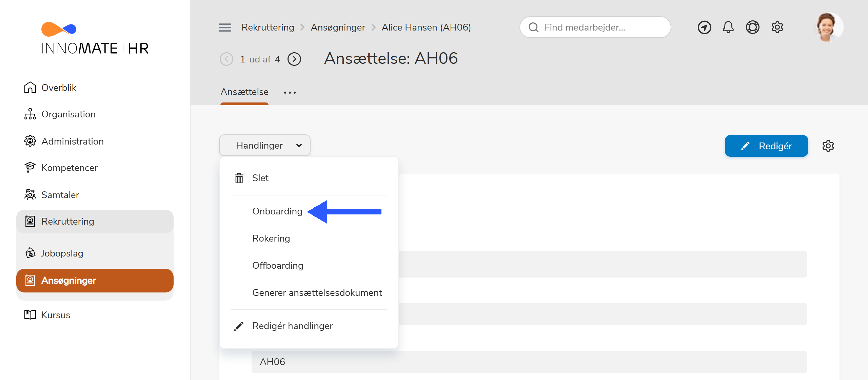Select Kompetencer in the sidebar
This screenshot has height=380, width=868.
pyautogui.click(x=69, y=168)
